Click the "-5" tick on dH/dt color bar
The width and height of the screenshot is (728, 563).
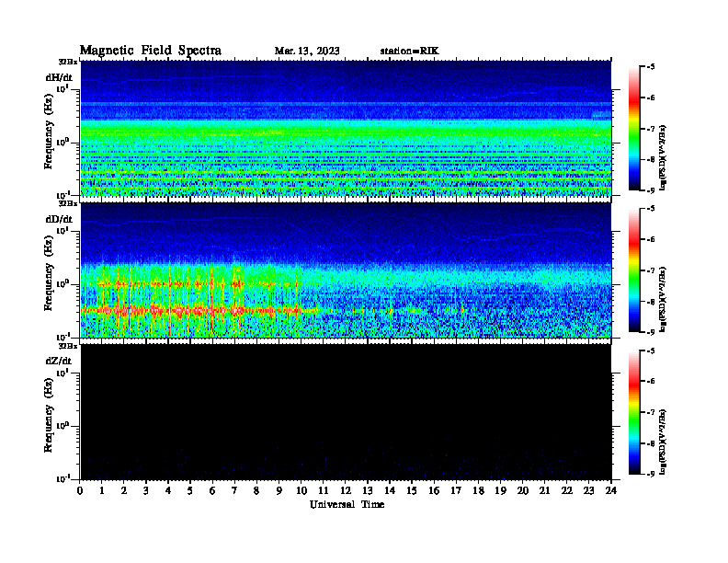pos(651,67)
